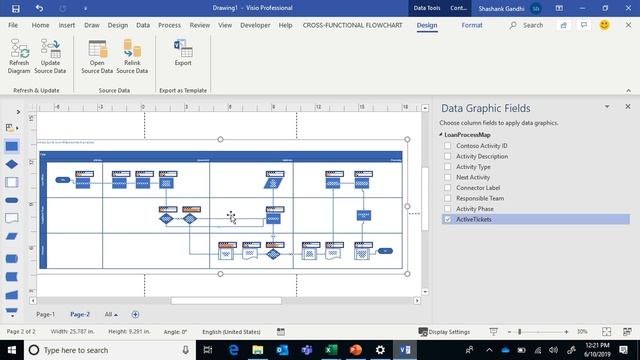
Task: Click Export as template icon
Action: [x=183, y=52]
